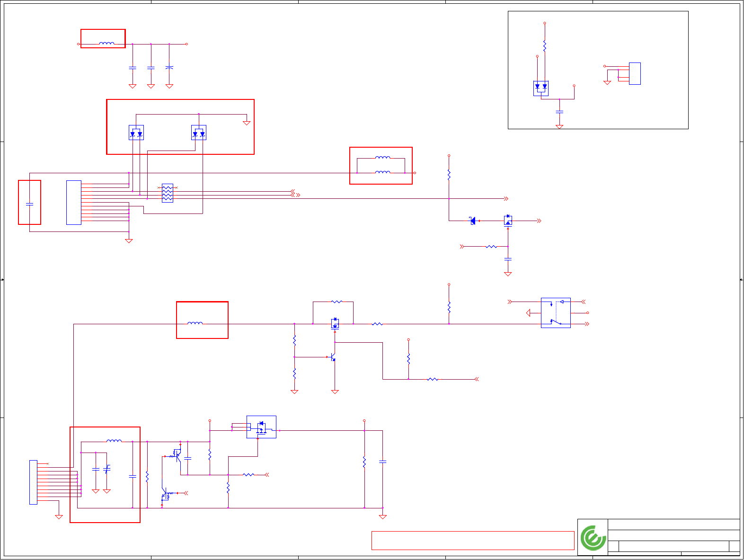Select the right dual TVS diode package
The height and width of the screenshot is (560, 744).
[x=199, y=133]
